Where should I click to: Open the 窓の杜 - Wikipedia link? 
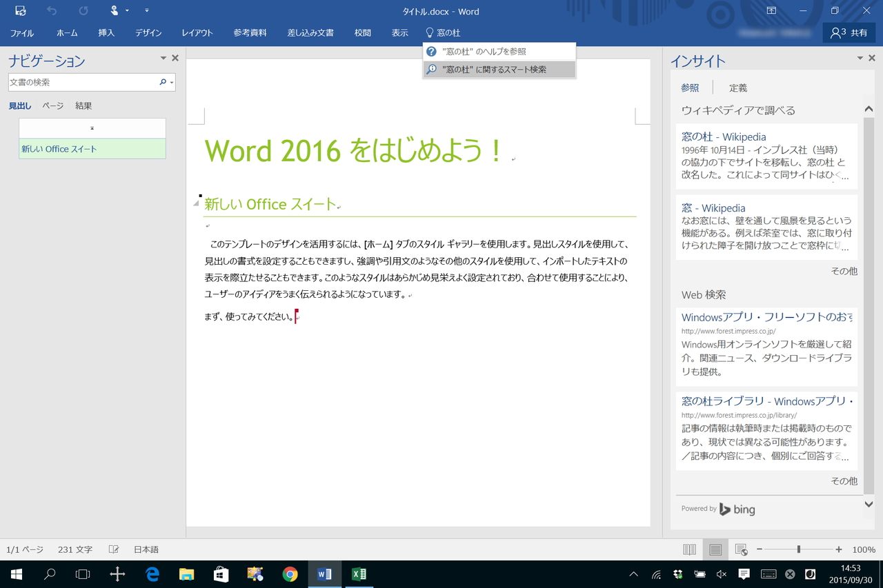[x=723, y=136]
